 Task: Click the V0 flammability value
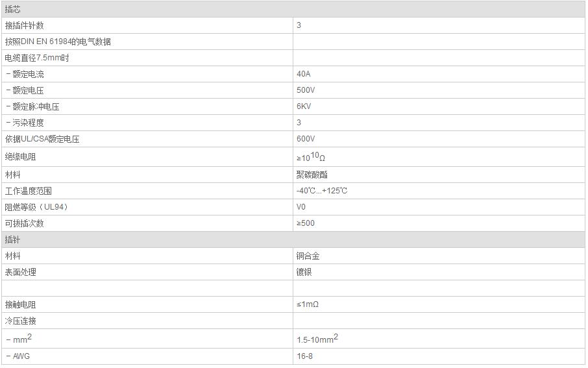pyautogui.click(x=300, y=206)
